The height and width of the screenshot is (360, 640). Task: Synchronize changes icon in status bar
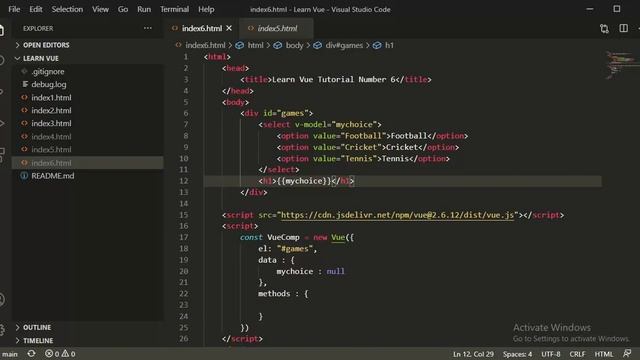coord(31,353)
